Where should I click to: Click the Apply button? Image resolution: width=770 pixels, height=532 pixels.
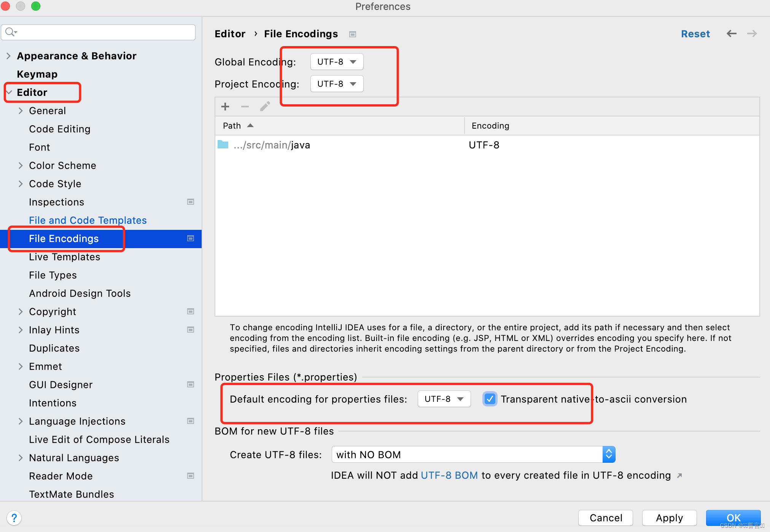(x=670, y=518)
